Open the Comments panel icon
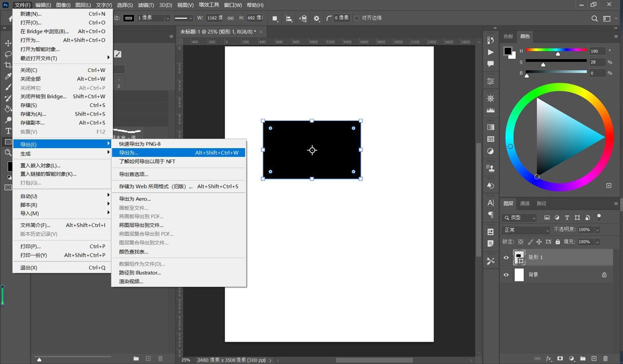 coord(491,64)
